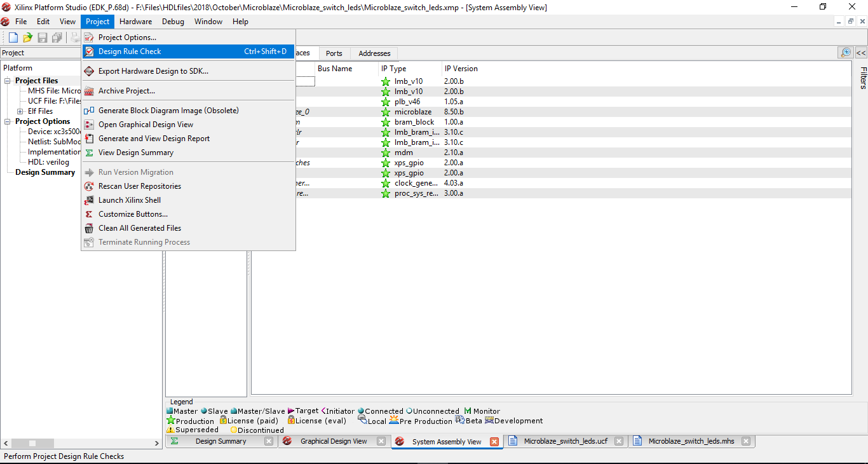Screen dimensions: 868x464
Task: Open the Design Summary bottom tab
Action: [x=220, y=441]
